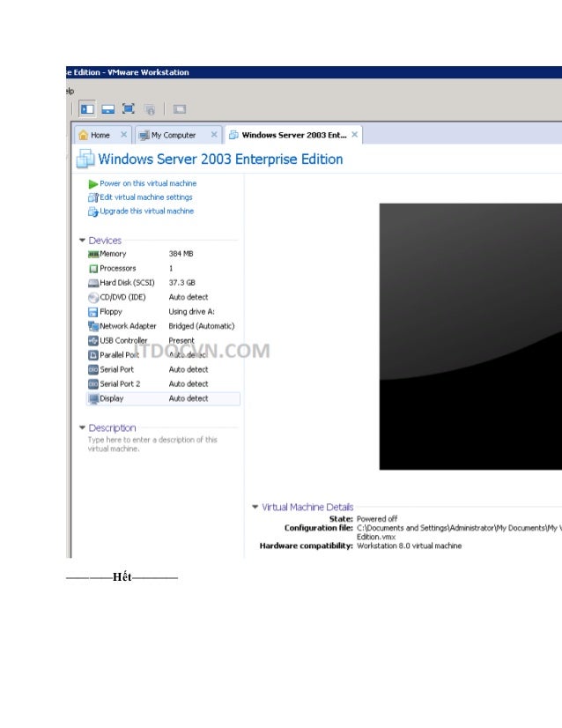Image resolution: width=562 pixels, height=728 pixels.
Task: Click the Bridged (Automatic) network value
Action: click(x=202, y=326)
